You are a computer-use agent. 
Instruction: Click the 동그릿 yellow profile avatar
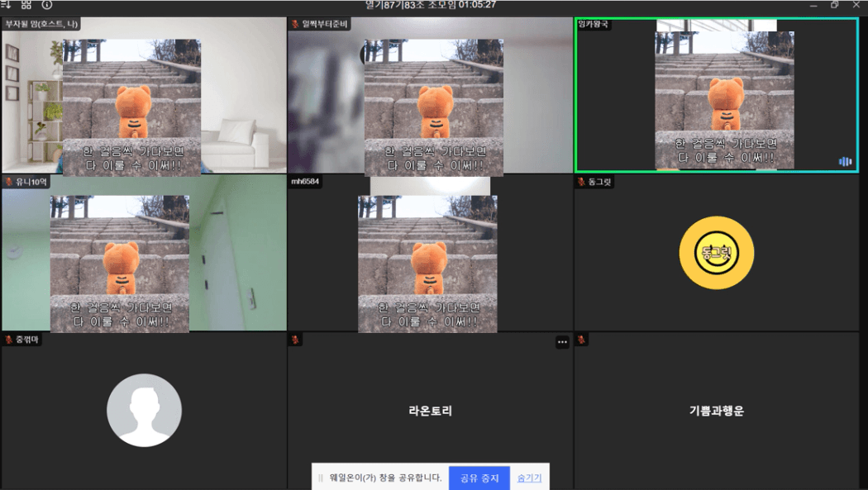click(717, 253)
